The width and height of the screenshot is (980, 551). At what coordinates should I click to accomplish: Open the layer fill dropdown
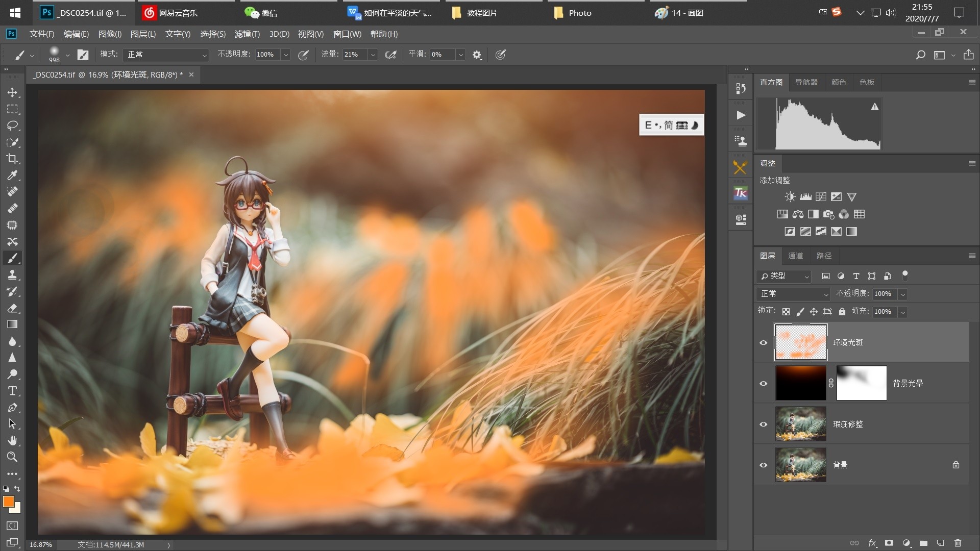[902, 312]
